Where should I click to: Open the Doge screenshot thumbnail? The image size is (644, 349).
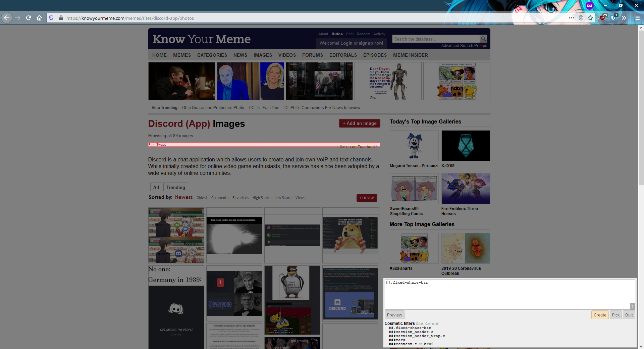(x=350, y=235)
